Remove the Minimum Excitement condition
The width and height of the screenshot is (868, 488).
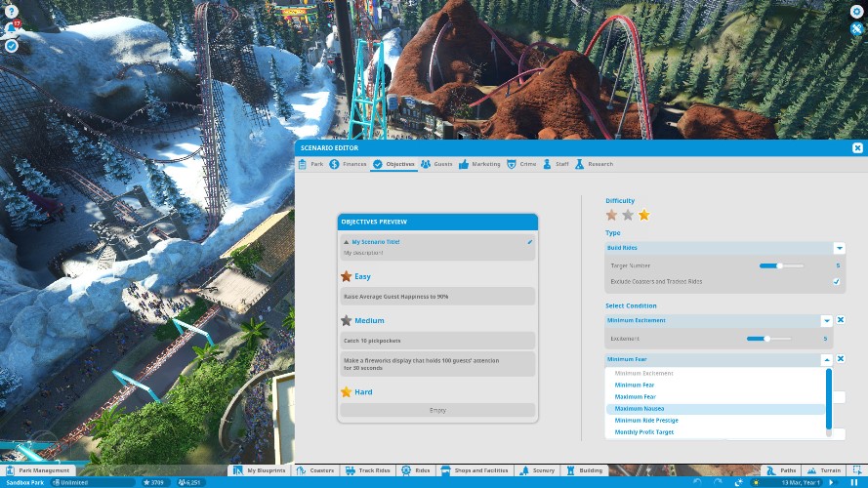coord(841,320)
